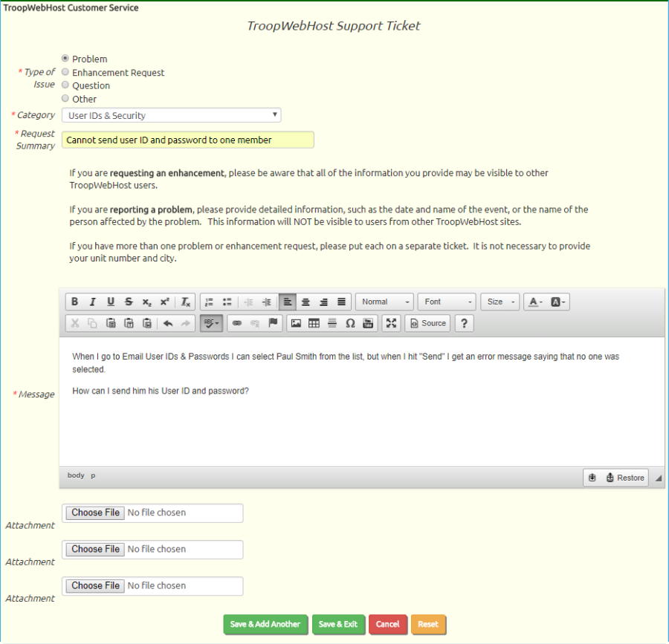Select the "body" element path item

[x=76, y=475]
